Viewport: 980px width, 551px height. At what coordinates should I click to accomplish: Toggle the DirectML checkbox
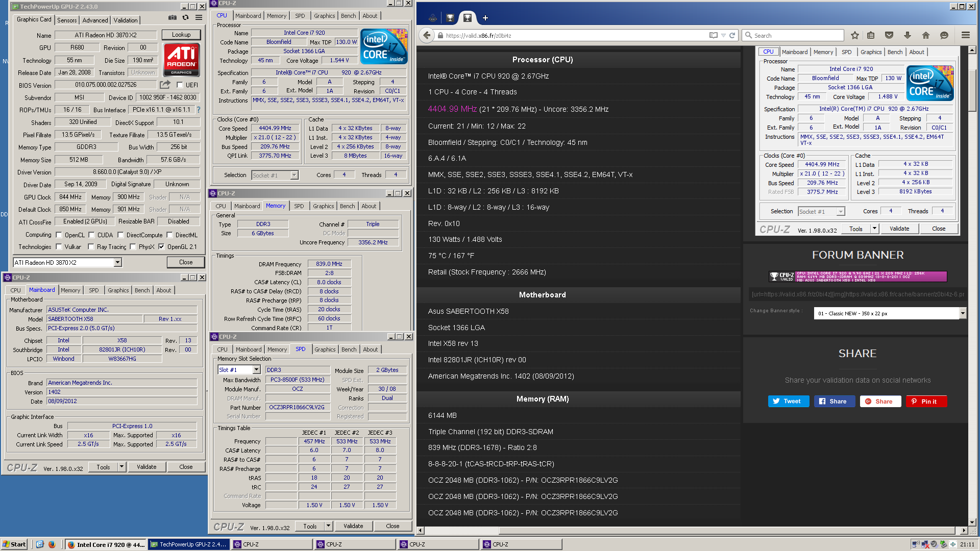pos(169,235)
